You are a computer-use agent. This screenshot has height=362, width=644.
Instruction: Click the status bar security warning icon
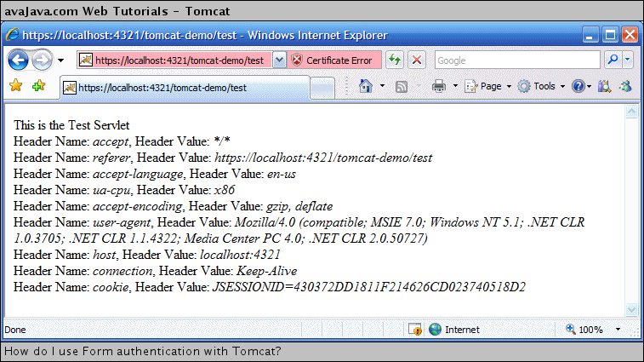coord(415,329)
